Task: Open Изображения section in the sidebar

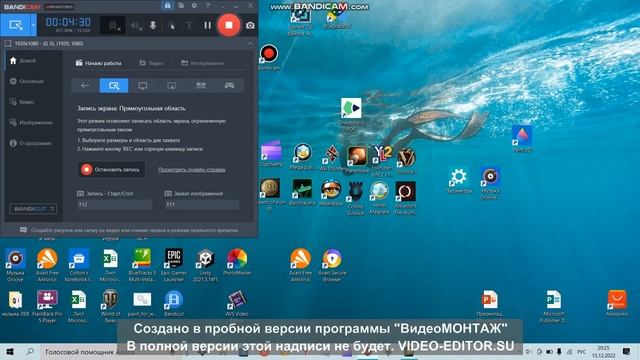Action: pos(31,122)
